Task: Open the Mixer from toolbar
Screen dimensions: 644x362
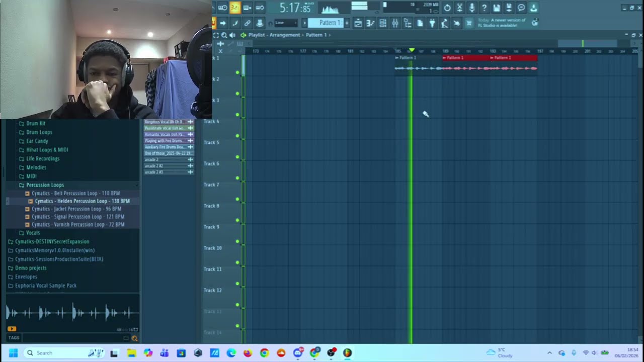Action: (395, 23)
